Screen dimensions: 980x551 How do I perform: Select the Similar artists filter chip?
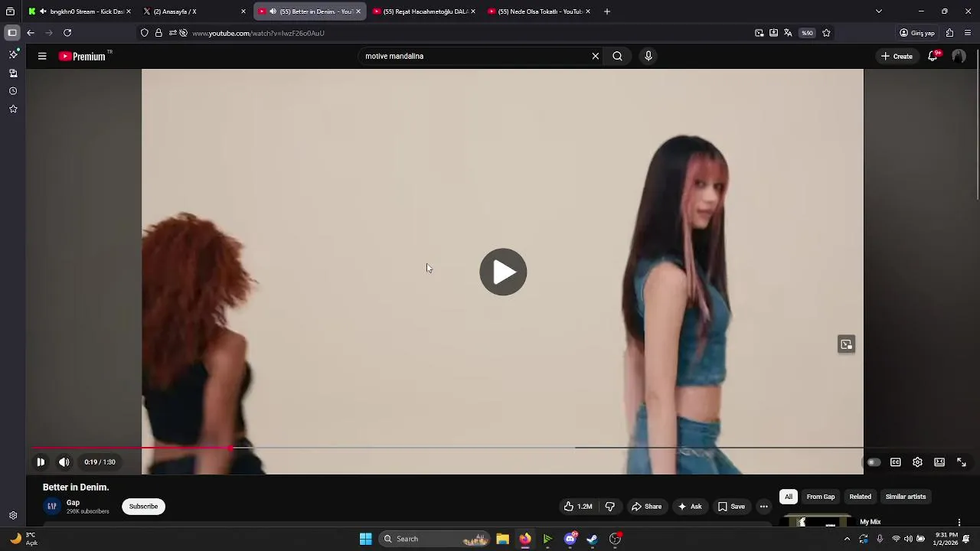(906, 497)
